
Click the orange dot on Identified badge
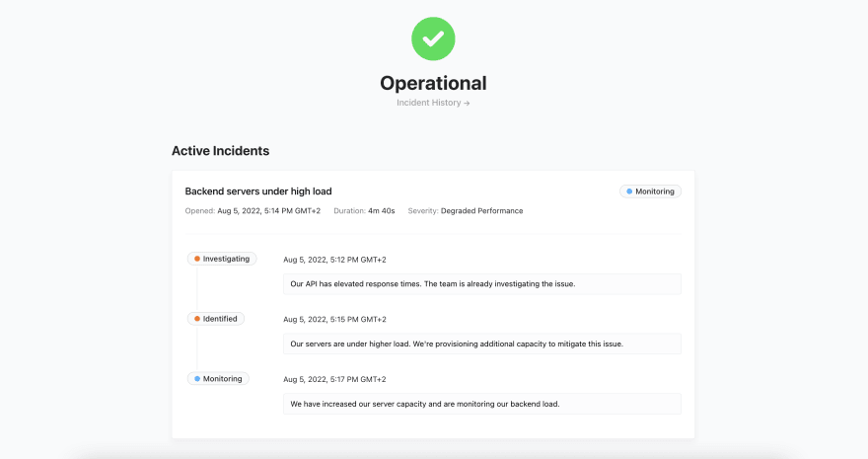click(197, 319)
